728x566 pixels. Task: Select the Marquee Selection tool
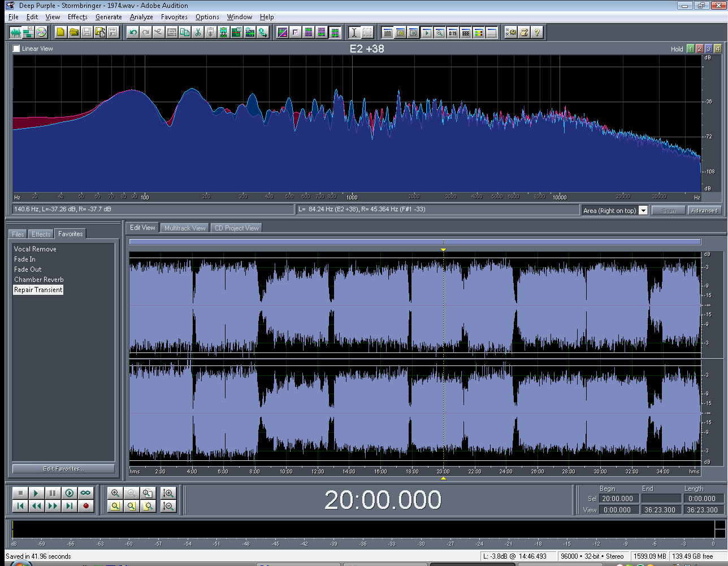(367, 32)
